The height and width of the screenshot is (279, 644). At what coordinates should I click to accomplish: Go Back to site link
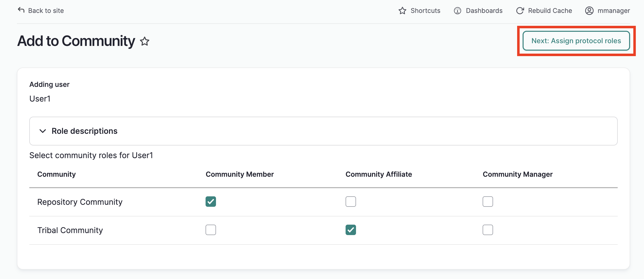pos(41,10)
